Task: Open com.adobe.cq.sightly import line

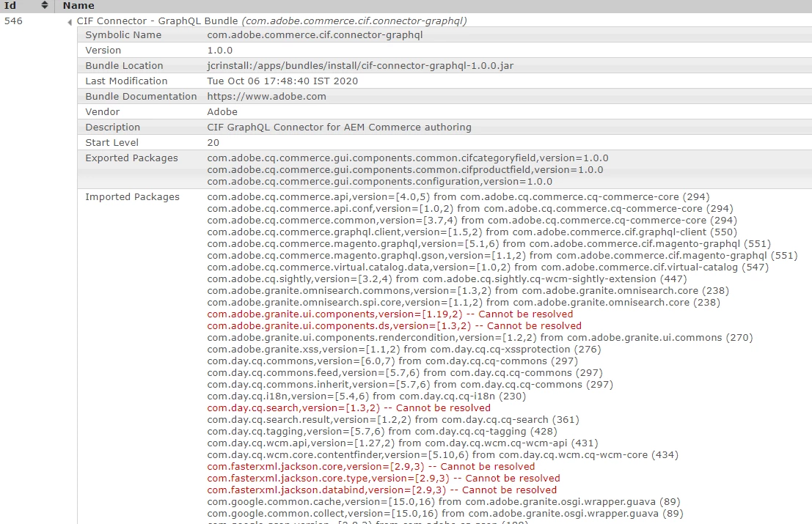Action: point(447,279)
